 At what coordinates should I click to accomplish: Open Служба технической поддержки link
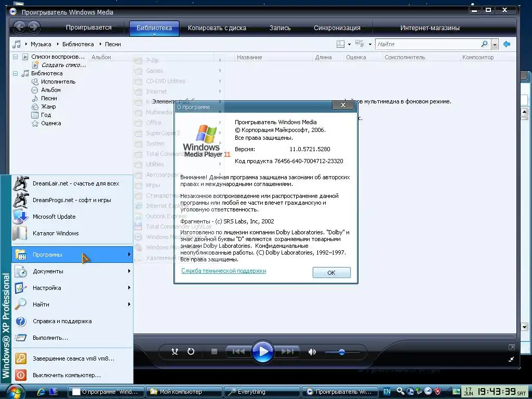pyautogui.click(x=223, y=271)
